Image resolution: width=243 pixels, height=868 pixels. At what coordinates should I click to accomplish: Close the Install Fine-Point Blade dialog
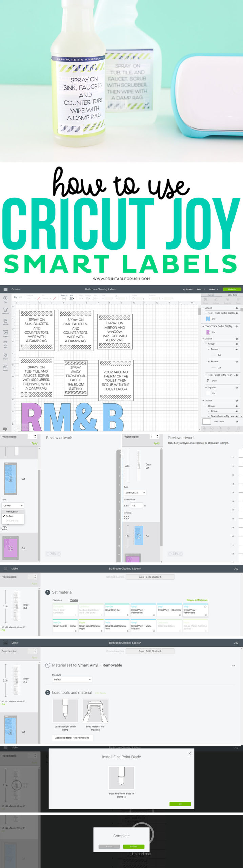pyautogui.click(x=190, y=753)
